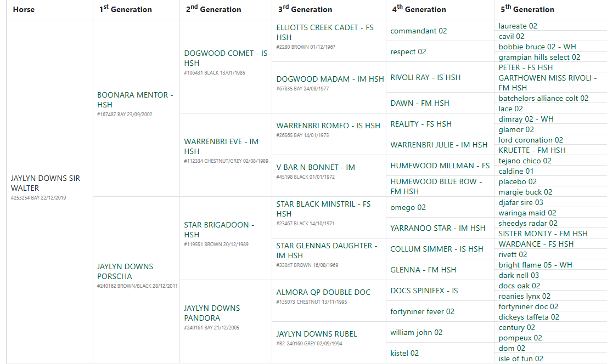607x364 pixels.
Task: Click KRUETTE - FM HSH
Action: click(532, 150)
